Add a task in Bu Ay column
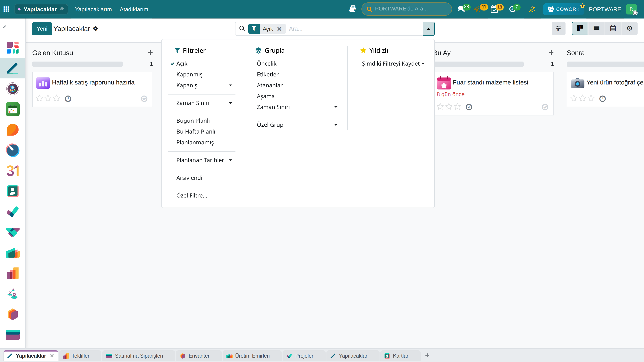 point(551,53)
